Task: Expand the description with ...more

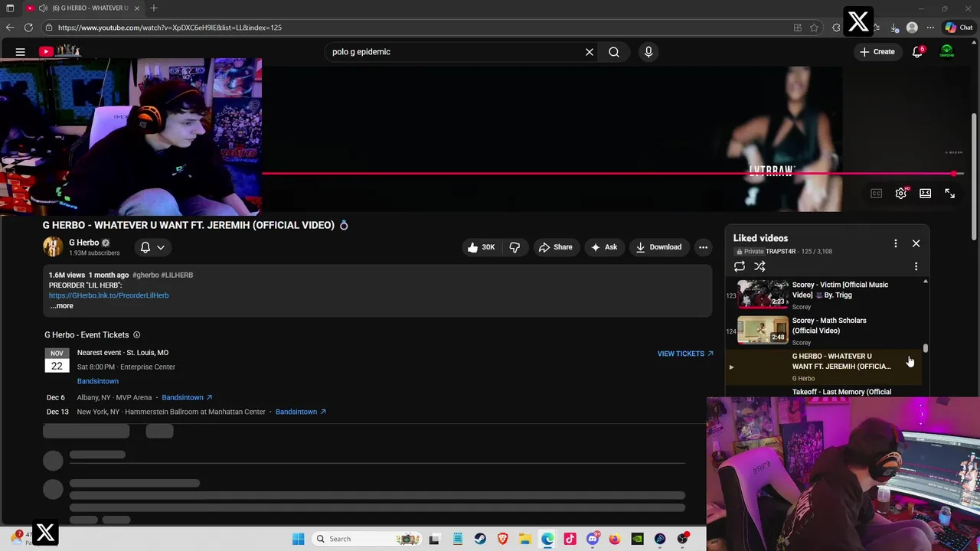Action: coord(61,306)
